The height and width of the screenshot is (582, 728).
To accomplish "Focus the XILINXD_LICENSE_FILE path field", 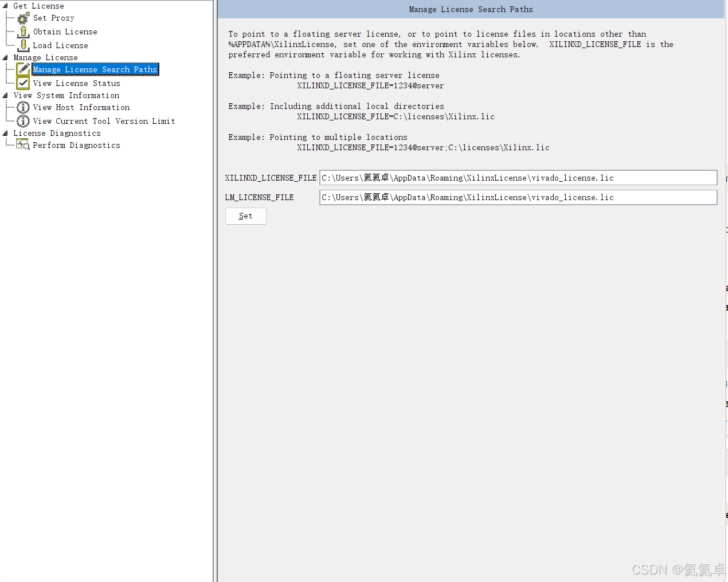I will coord(518,178).
